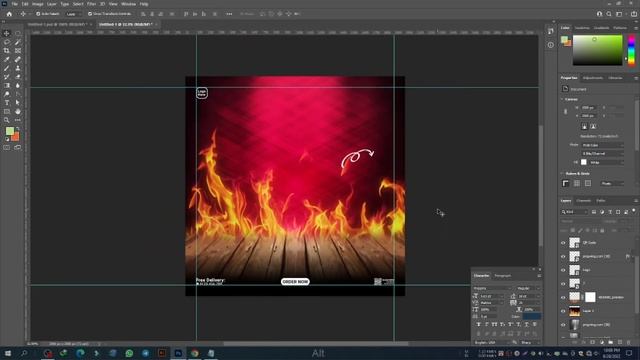This screenshot has width=640, height=360.
Task: Select the Hand tool
Action: click(x=18, y=111)
